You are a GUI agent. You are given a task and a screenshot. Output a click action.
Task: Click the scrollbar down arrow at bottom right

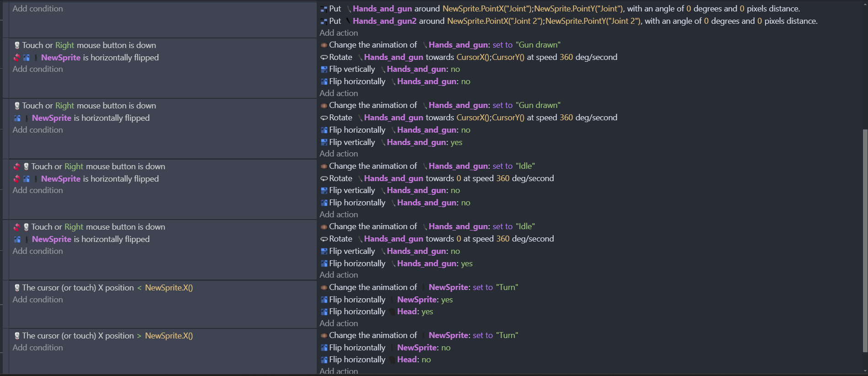click(864, 371)
